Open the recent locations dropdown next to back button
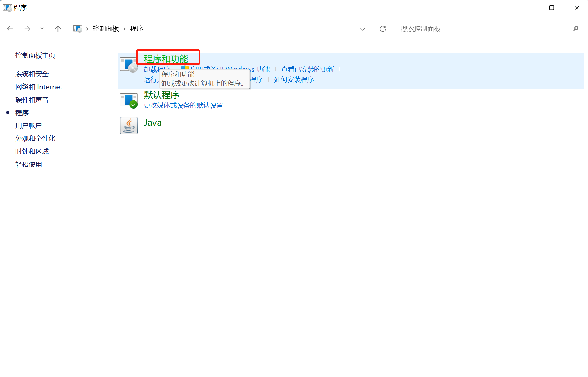This screenshot has width=588, height=377. 42,29
